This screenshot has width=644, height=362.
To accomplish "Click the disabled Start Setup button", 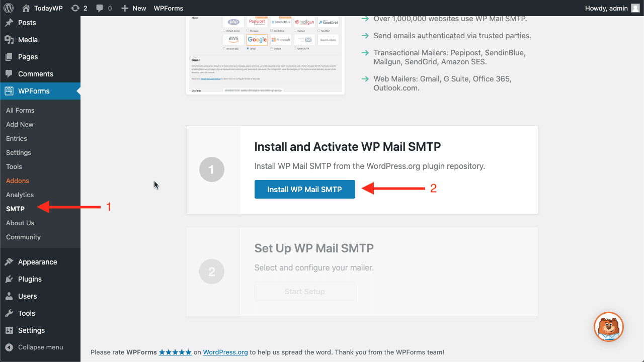I will [x=305, y=292].
